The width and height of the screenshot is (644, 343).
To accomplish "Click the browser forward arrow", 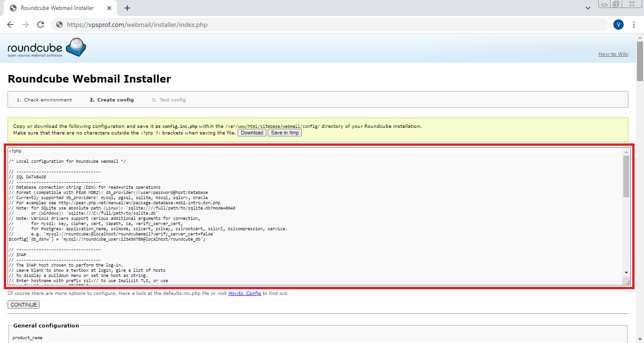I will click(25, 25).
